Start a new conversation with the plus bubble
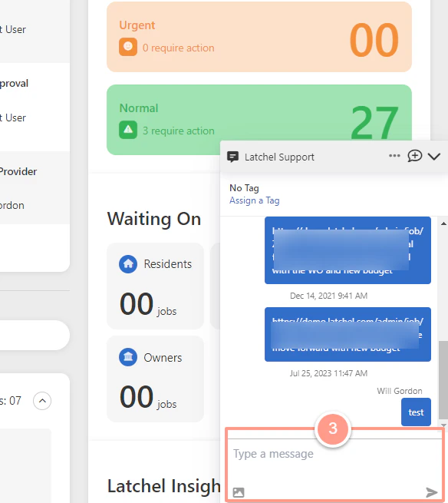 pos(414,156)
